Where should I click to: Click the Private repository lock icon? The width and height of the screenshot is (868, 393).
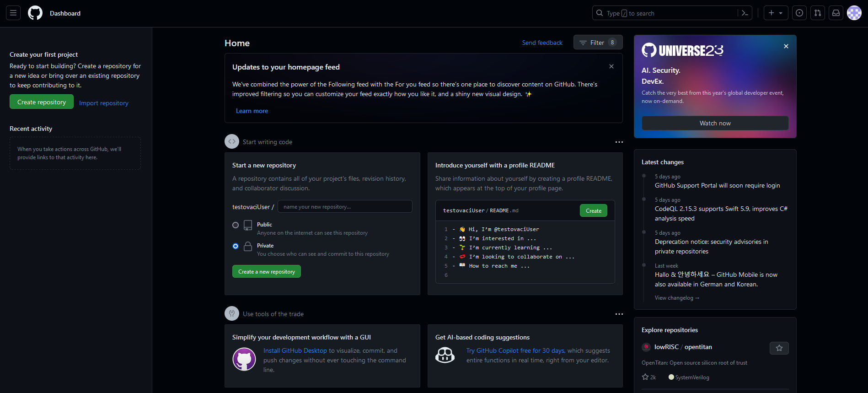tap(248, 246)
